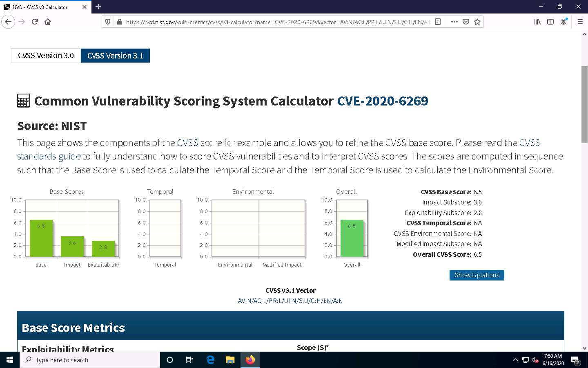The height and width of the screenshot is (368, 588).
Task: Open the Windows Start menu
Action: [x=10, y=360]
